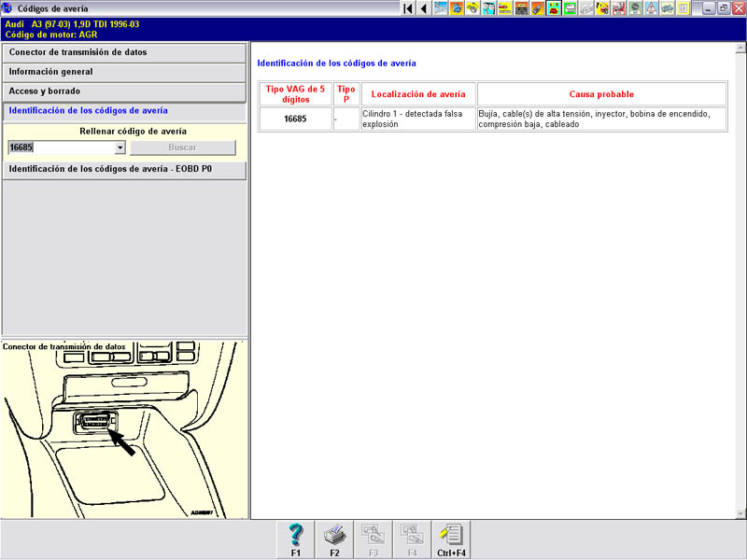
Task: Open the orange icon with grey car front
Action: pyautogui.click(x=521, y=8)
